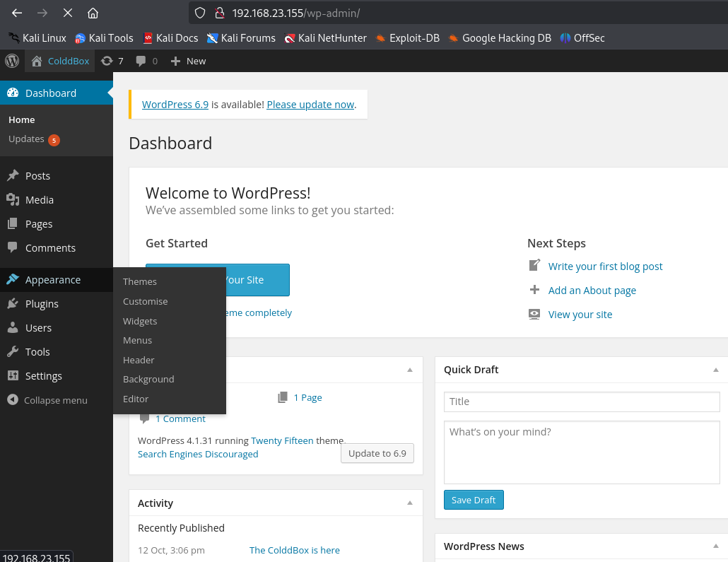Open the Kali Docs bookmark

(x=170, y=38)
